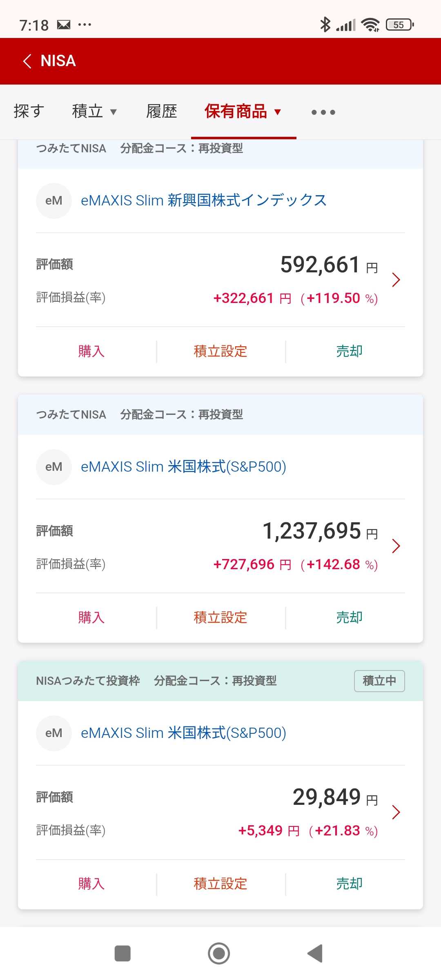Tap the back arrow beside NISA
The image size is (441, 980).
point(27,61)
